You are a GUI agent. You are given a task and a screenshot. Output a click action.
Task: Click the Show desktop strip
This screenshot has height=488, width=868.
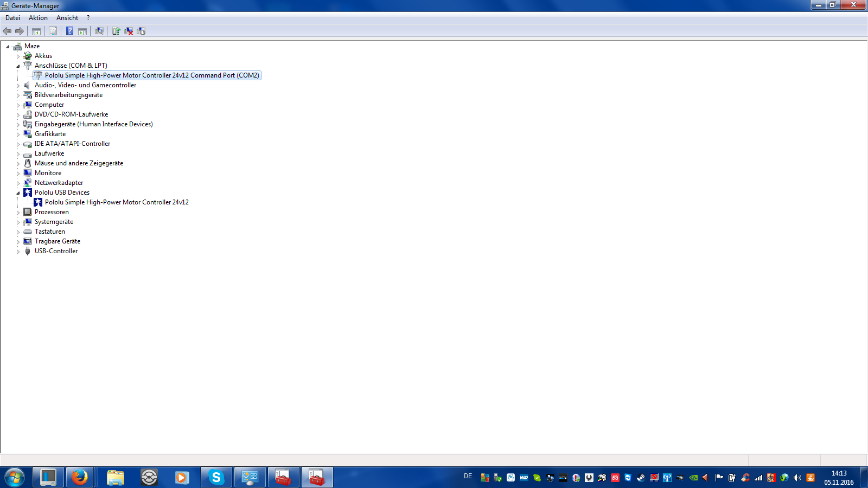864,478
